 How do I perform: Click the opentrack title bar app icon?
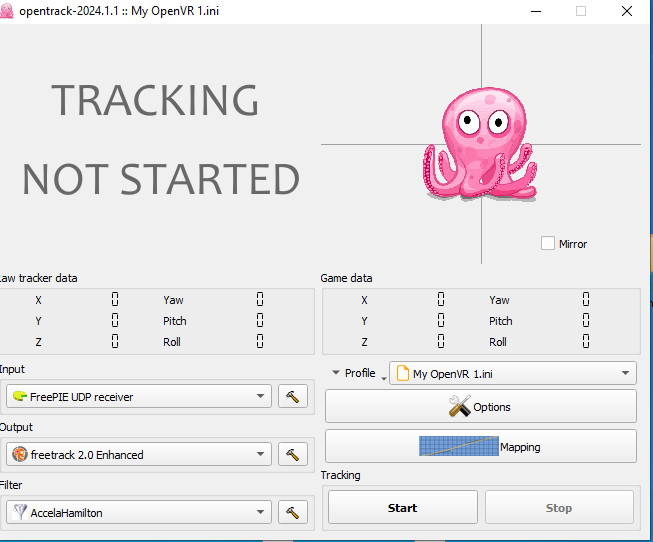pos(8,10)
